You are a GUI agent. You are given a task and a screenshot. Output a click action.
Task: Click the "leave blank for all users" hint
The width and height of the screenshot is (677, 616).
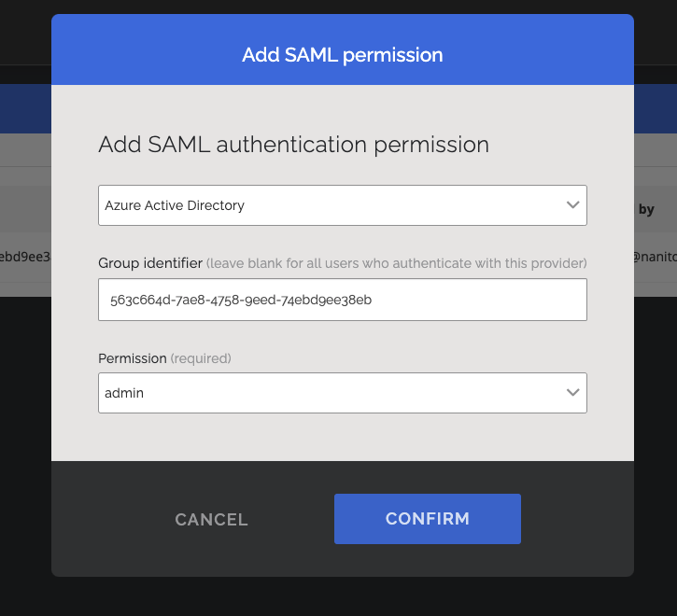click(397, 263)
